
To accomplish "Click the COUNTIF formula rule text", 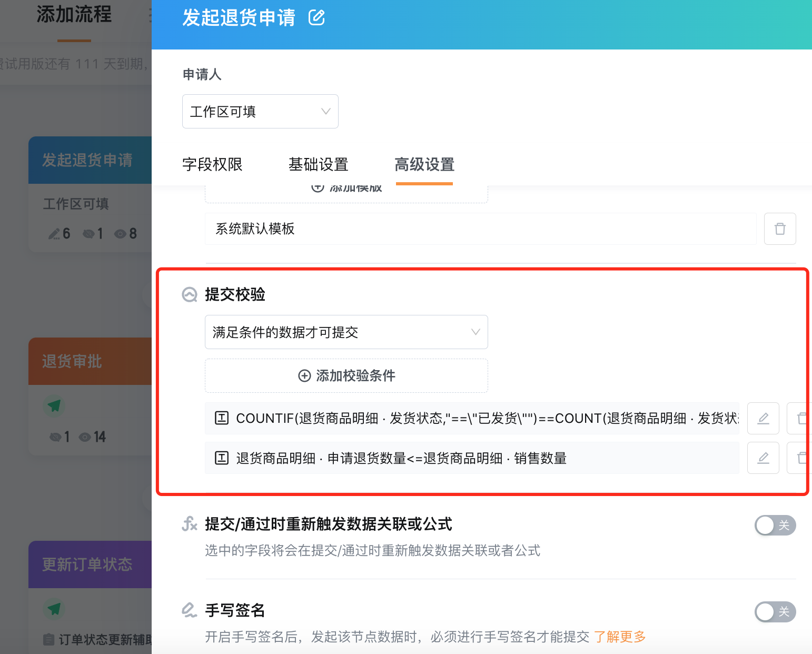I will (488, 418).
